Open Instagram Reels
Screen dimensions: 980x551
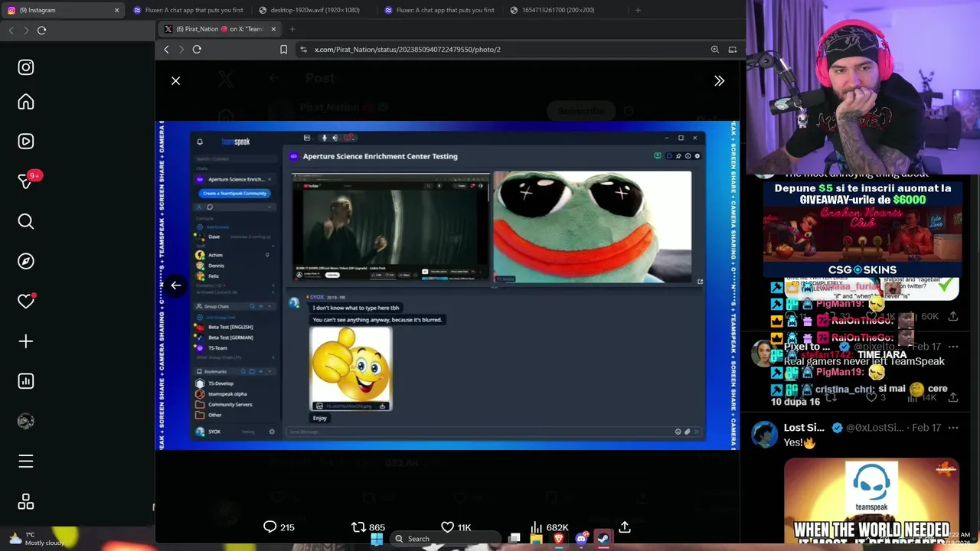(x=26, y=142)
